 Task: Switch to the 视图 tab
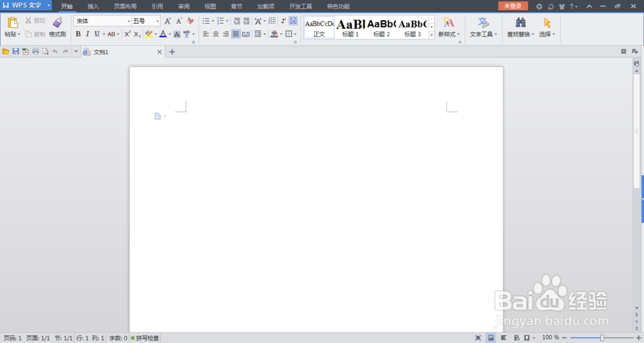(x=211, y=6)
